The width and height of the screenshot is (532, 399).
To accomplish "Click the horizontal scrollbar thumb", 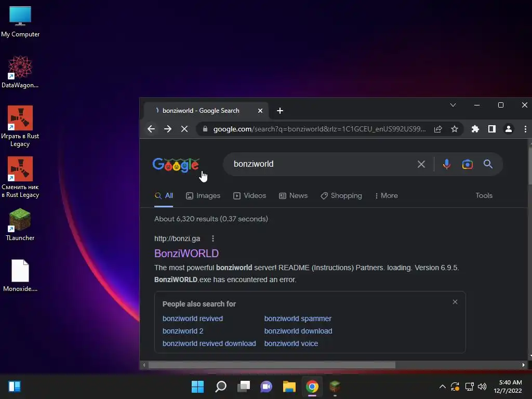I will click(x=272, y=365).
